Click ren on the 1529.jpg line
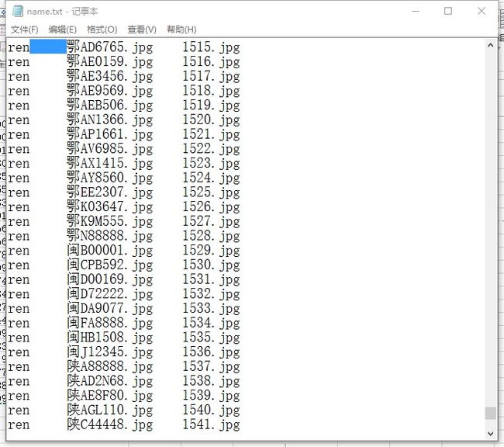 [x=19, y=251]
